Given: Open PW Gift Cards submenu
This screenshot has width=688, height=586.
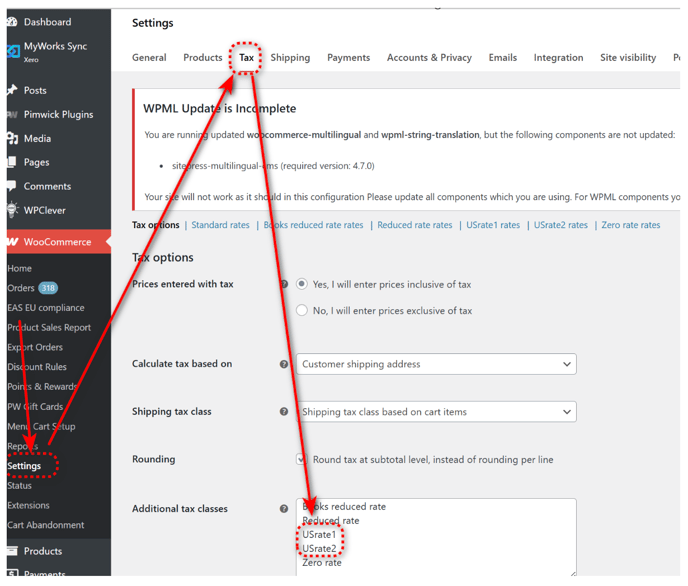Looking at the screenshot, I should click(35, 407).
